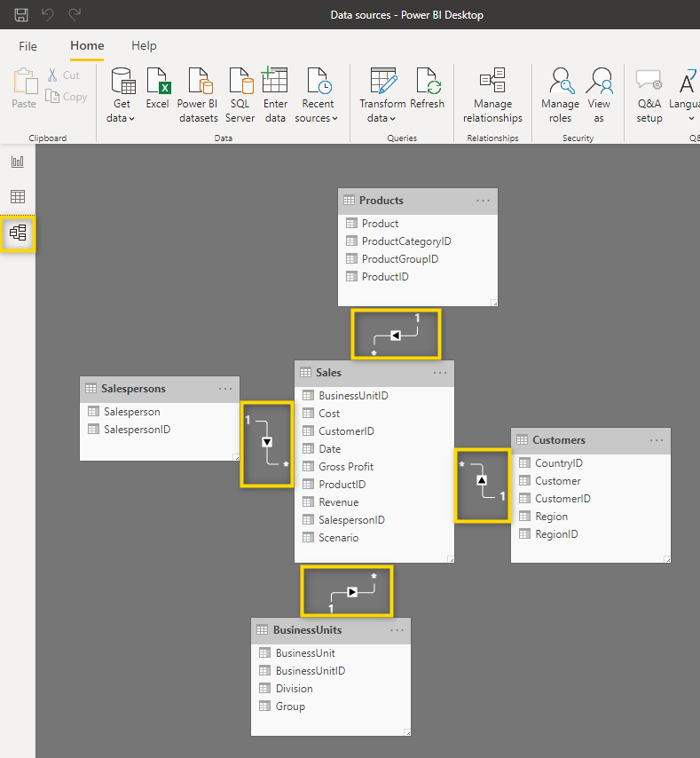Switch to Data view in sidebar
Viewport: 700px width, 758px height.
tap(18, 197)
